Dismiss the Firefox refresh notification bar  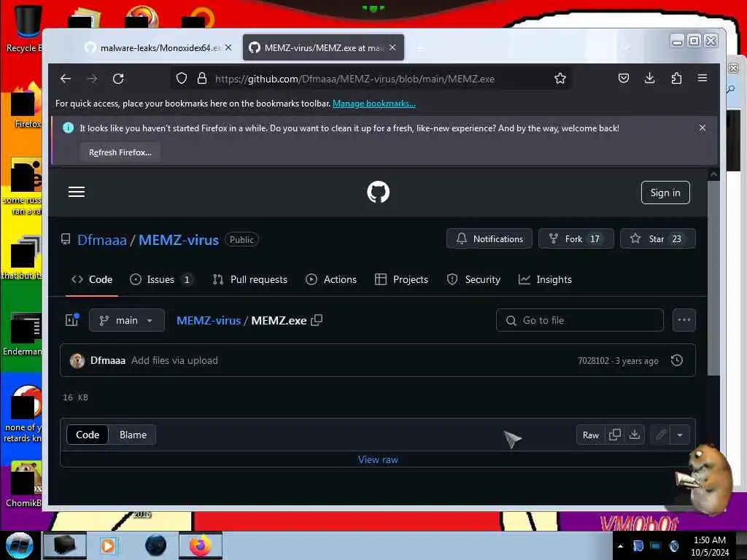[703, 128]
